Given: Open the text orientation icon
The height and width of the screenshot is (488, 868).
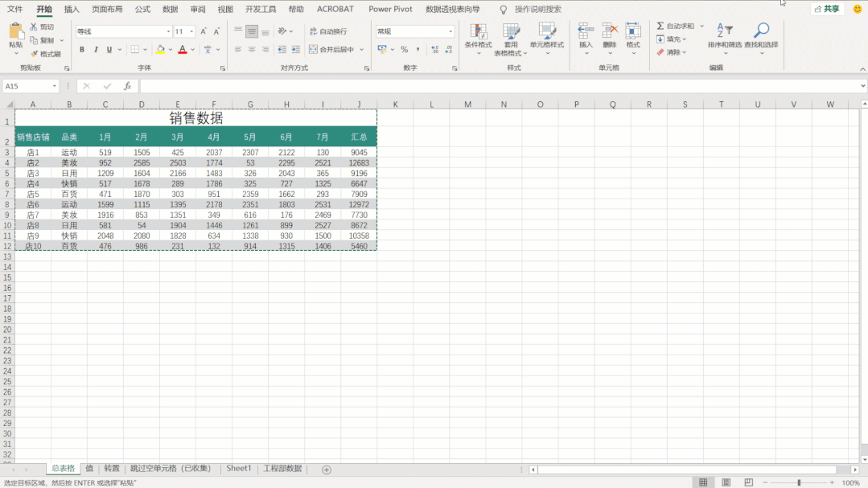Looking at the screenshot, I should tap(282, 31).
